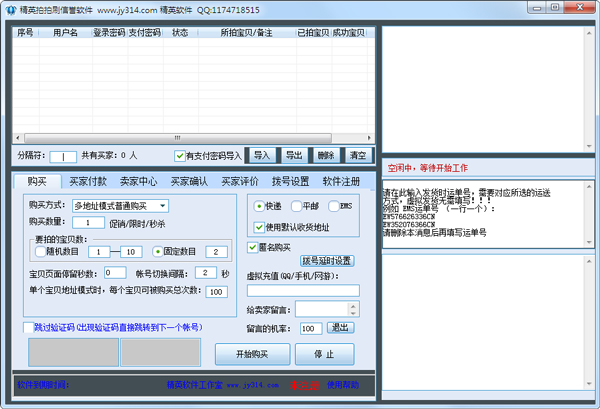This screenshot has width=600, height=409.
Task: Click 虚拟充值 input field
Action: point(303,291)
